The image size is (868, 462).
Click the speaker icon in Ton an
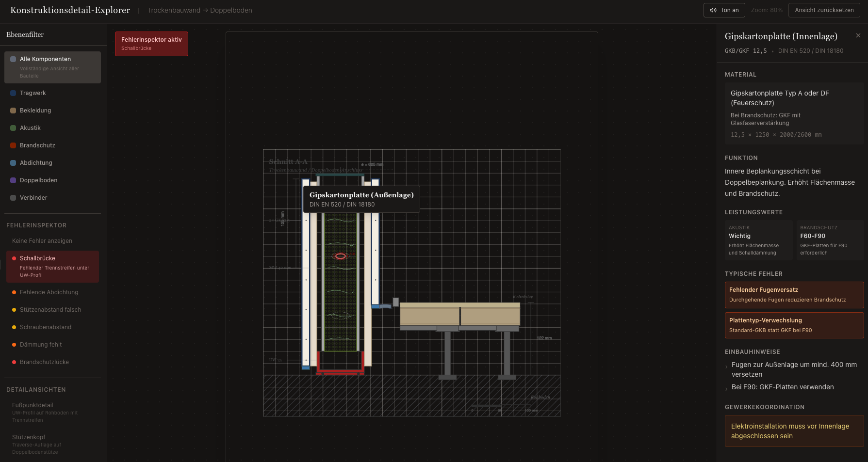point(713,10)
